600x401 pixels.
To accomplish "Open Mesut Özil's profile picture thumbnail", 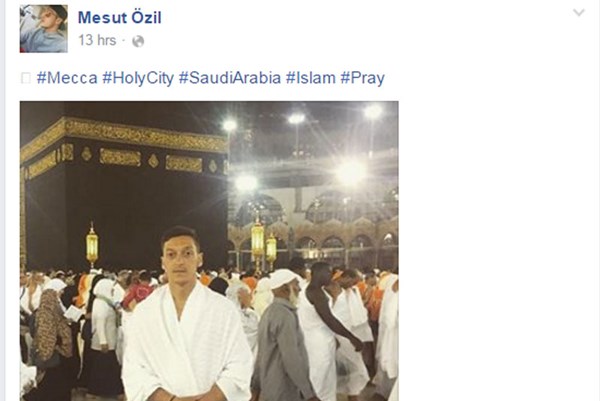I will 44,29.
